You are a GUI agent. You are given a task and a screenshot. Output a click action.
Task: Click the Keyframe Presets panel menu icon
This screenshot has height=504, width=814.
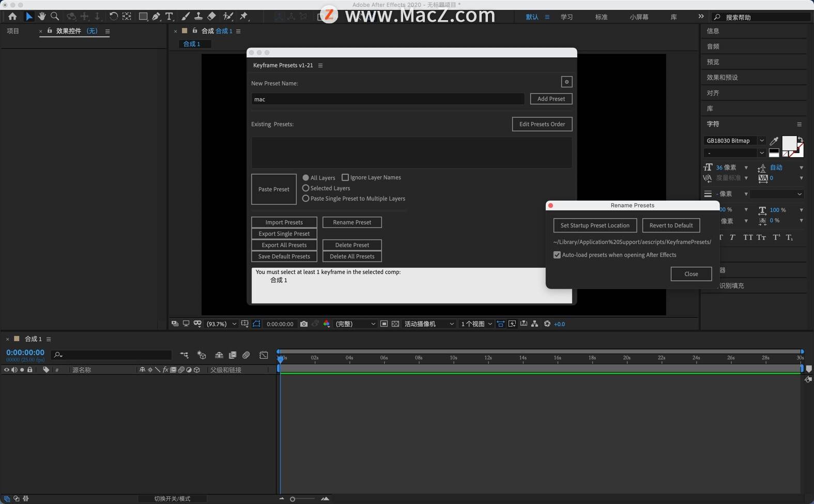[x=320, y=66]
